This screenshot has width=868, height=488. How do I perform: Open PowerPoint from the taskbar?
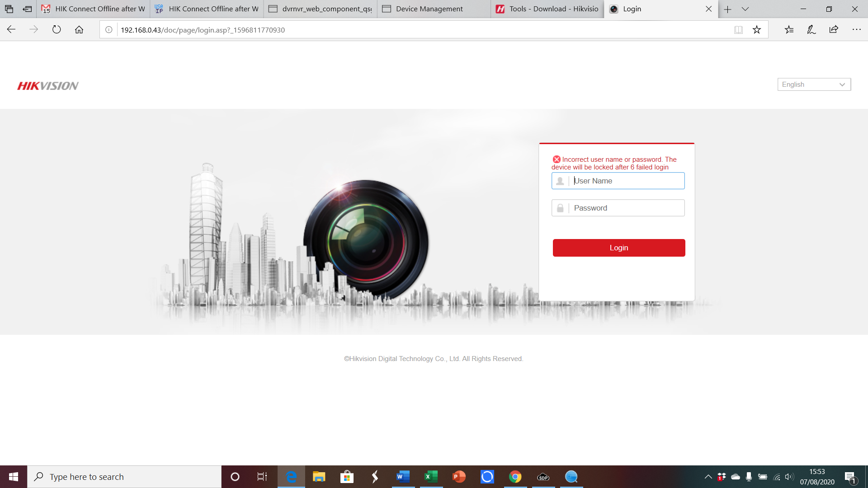click(x=459, y=477)
